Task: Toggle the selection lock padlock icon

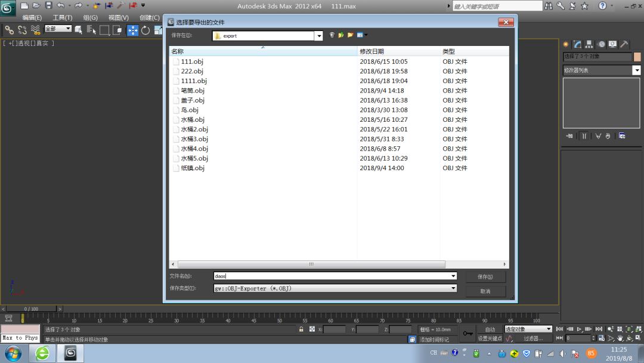Action: pos(301,330)
